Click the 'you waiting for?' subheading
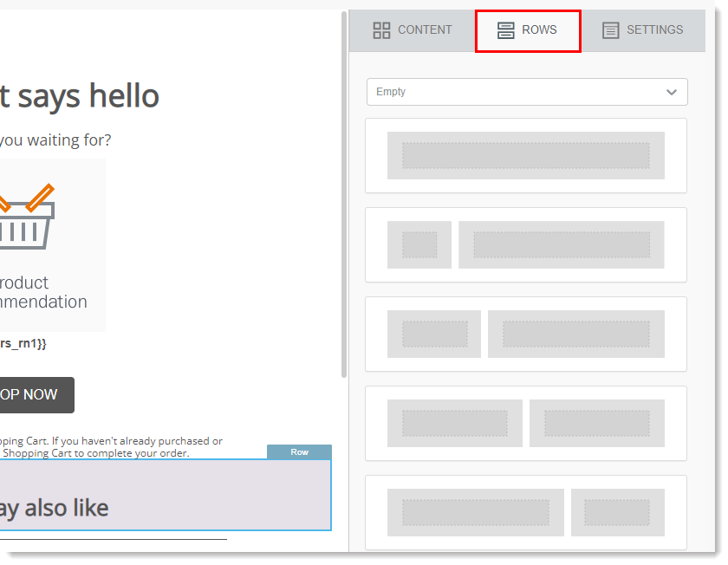Screen dimensions: 728x565 point(55,140)
